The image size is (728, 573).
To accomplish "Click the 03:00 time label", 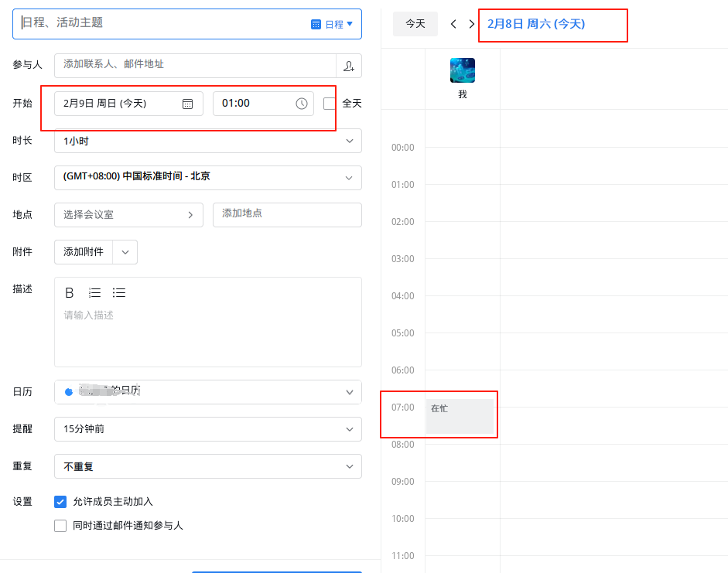I will pos(402,259).
